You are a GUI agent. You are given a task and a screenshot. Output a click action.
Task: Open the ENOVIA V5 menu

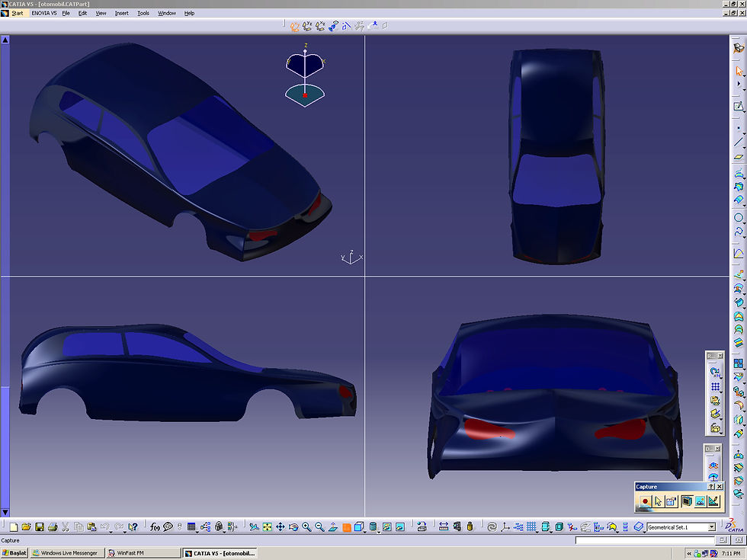pyautogui.click(x=44, y=14)
